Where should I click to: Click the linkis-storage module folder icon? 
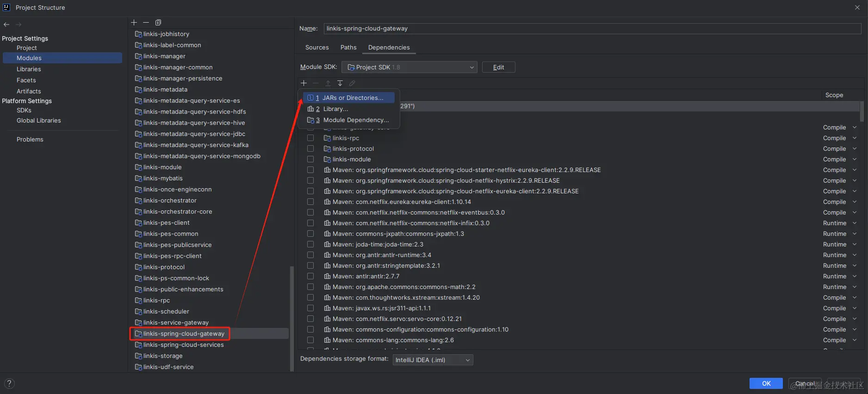click(138, 356)
